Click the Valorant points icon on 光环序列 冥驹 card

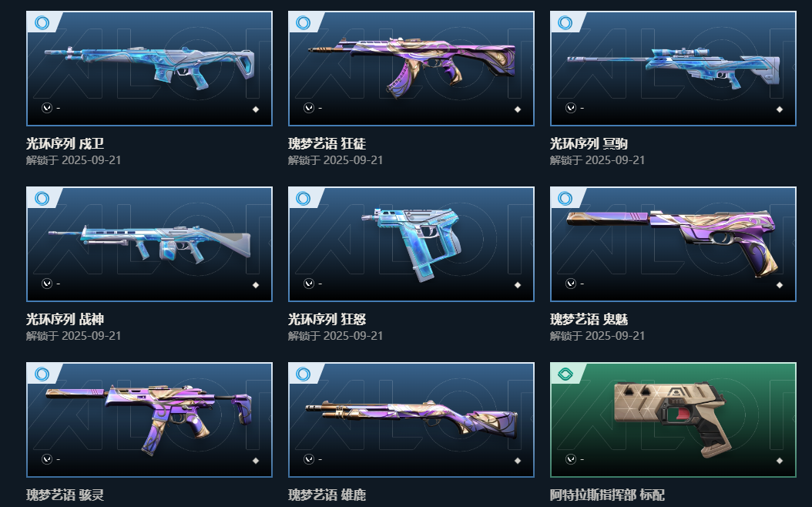[x=571, y=108]
